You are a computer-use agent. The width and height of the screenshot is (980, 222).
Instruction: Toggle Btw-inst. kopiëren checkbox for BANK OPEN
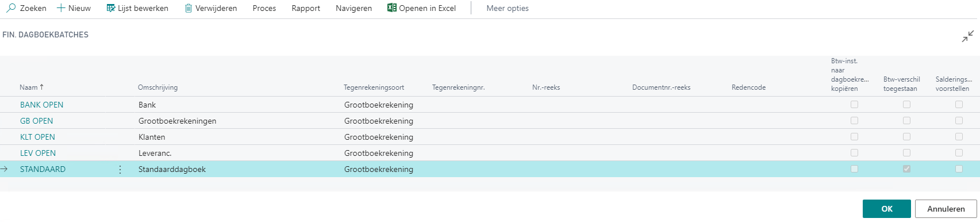pos(855,105)
